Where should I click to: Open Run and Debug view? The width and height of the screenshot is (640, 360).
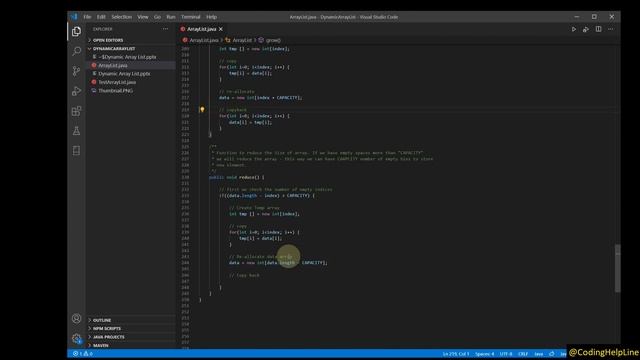pyautogui.click(x=76, y=91)
